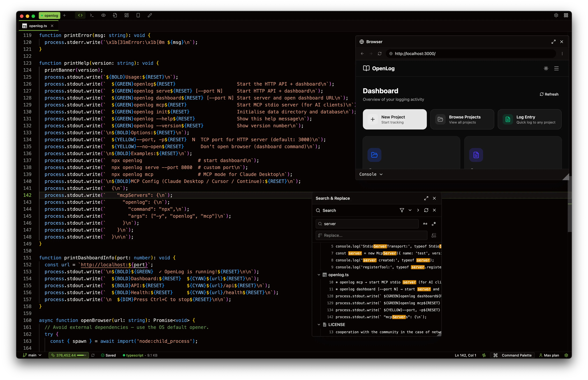Toggle OpenLog light/dark theme sun icon
The width and height of the screenshot is (588, 380).
546,68
